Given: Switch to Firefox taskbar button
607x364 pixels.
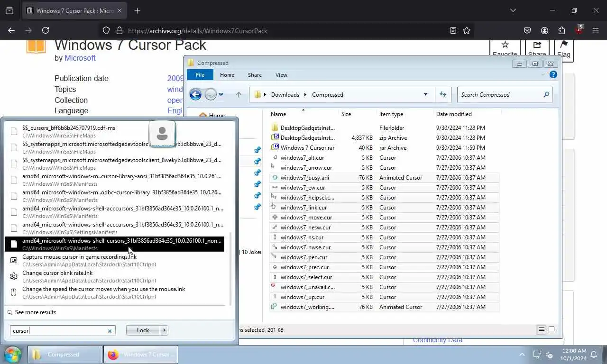Looking at the screenshot, I should point(141,355).
